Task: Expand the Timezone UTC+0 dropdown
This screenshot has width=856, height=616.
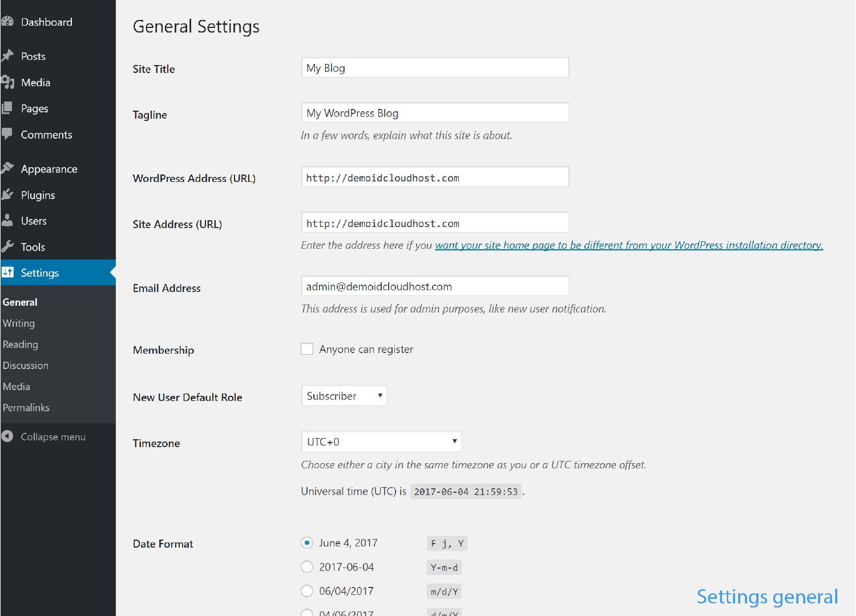Action: coord(381,441)
